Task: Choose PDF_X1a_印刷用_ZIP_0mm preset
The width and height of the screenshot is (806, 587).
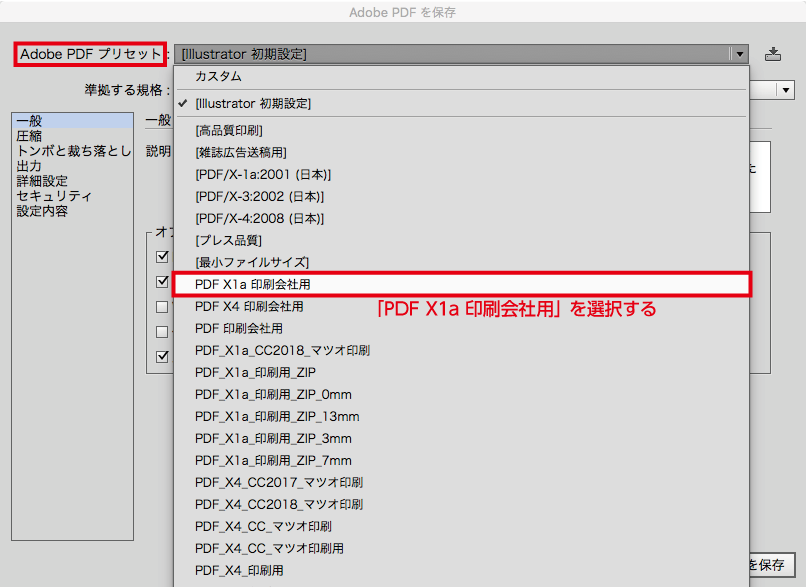Action: tap(461, 395)
